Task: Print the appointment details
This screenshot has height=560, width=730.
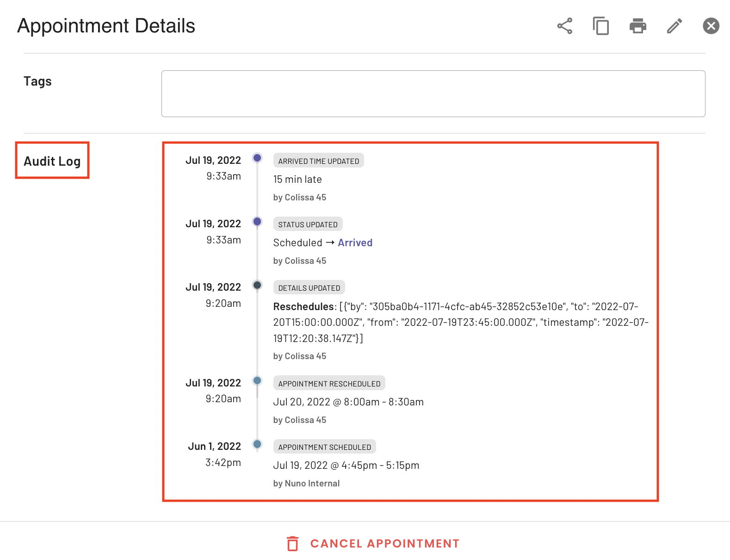Action: tap(638, 26)
